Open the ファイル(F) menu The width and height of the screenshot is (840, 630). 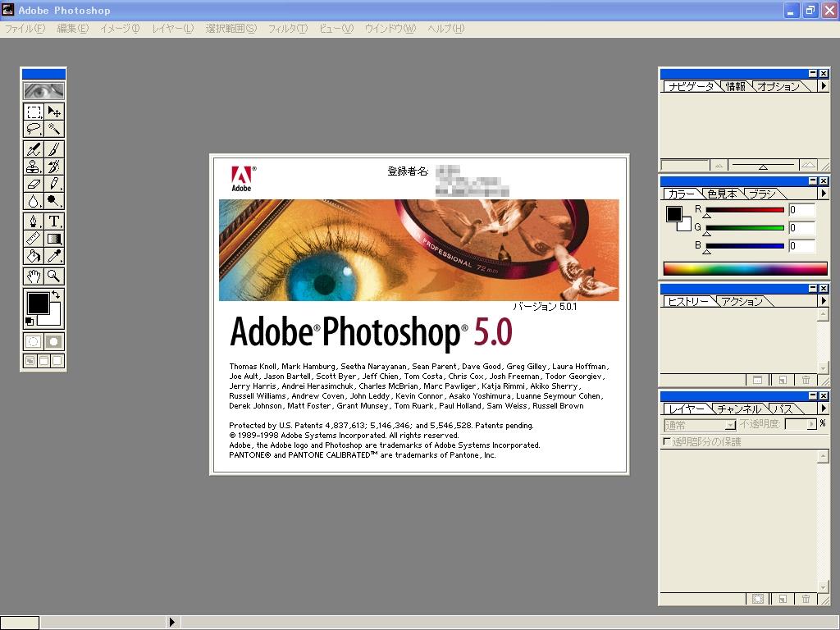(25, 29)
